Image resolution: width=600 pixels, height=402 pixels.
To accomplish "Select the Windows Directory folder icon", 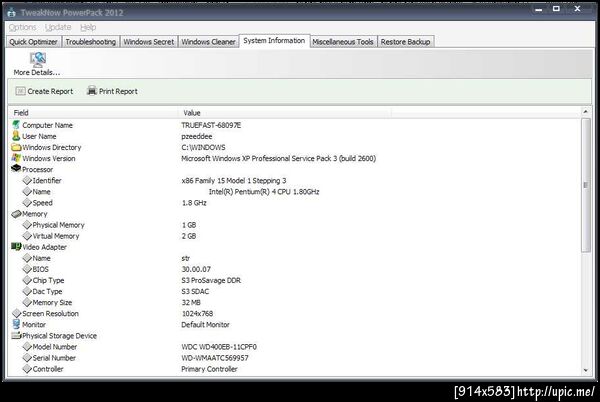I will click(16, 147).
